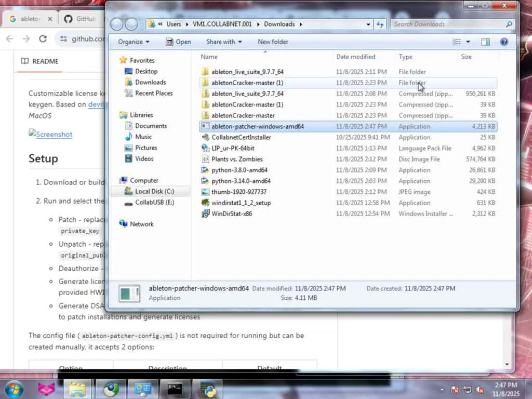
Task: Select the abletonCracker-master (1) compressed file
Action: click(348, 104)
